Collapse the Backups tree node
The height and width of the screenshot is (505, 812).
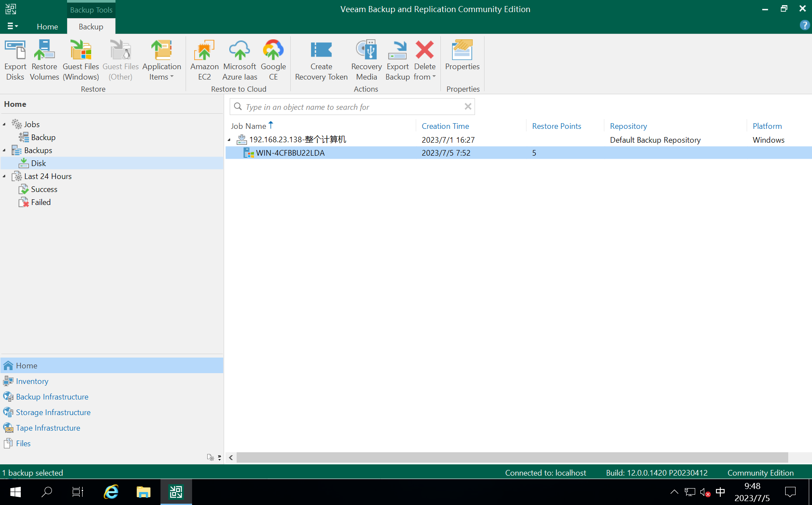coord(4,150)
